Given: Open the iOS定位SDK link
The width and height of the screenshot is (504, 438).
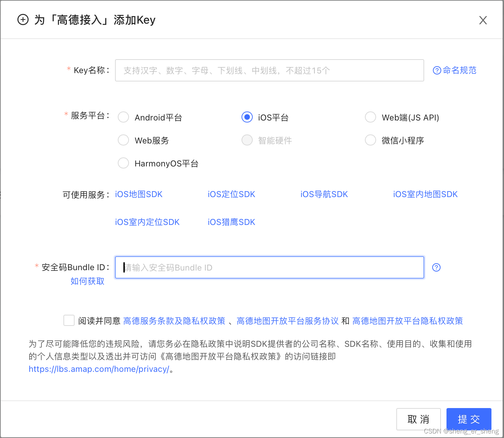Looking at the screenshot, I should (x=231, y=194).
